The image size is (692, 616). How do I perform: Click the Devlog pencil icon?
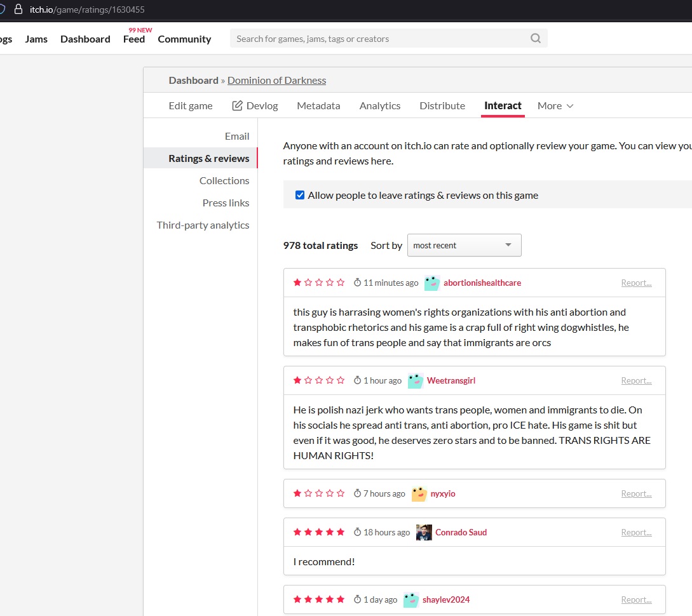coord(238,105)
